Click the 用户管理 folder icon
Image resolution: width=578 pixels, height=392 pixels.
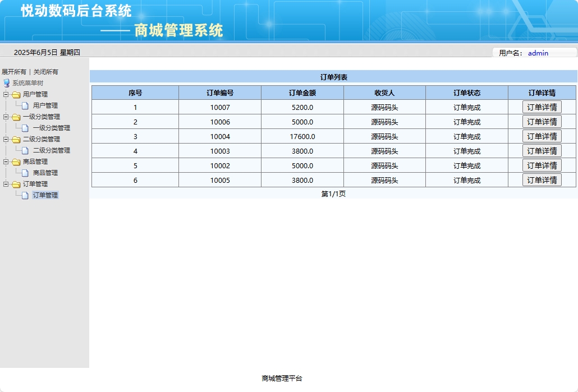pos(16,95)
